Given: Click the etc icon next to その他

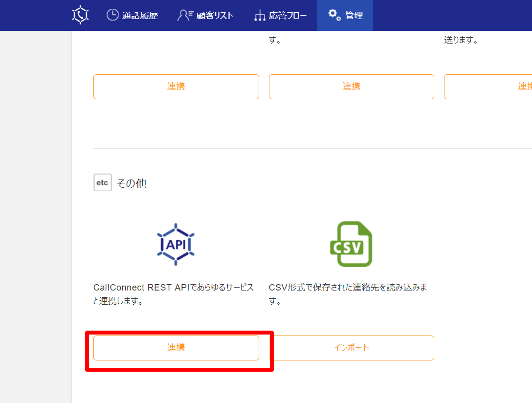Looking at the screenshot, I should [103, 182].
